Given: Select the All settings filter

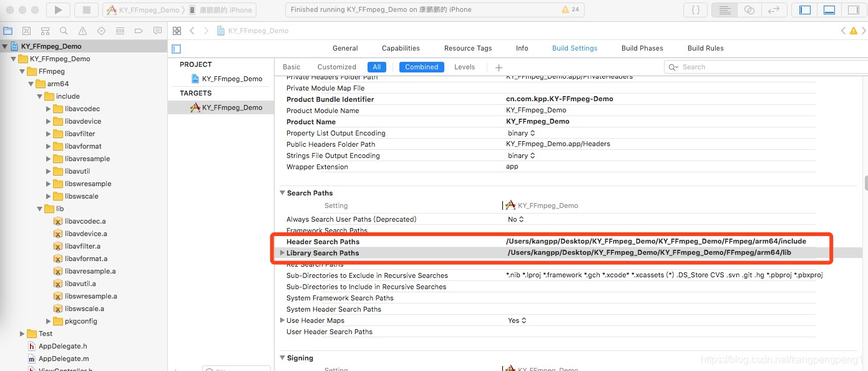Looking at the screenshot, I should tap(377, 67).
